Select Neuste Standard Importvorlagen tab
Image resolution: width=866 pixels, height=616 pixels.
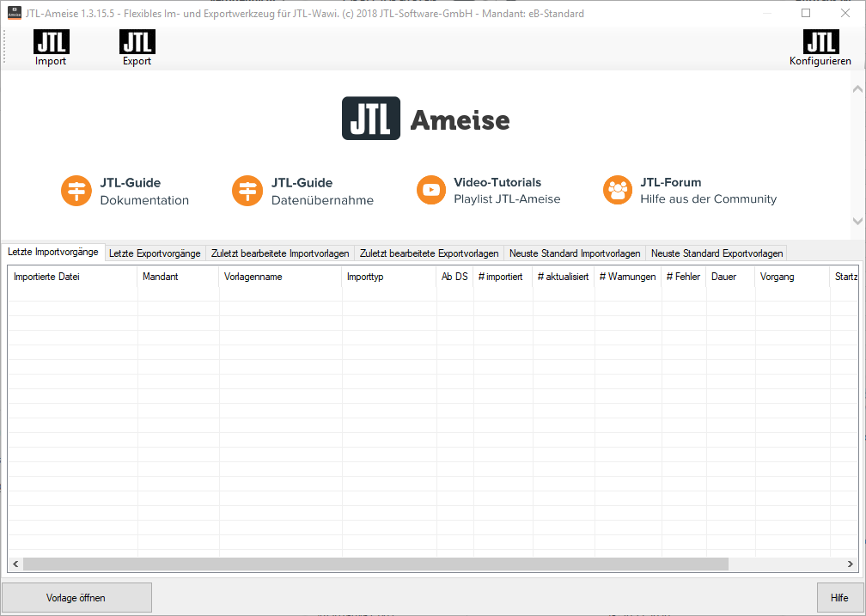pos(574,253)
